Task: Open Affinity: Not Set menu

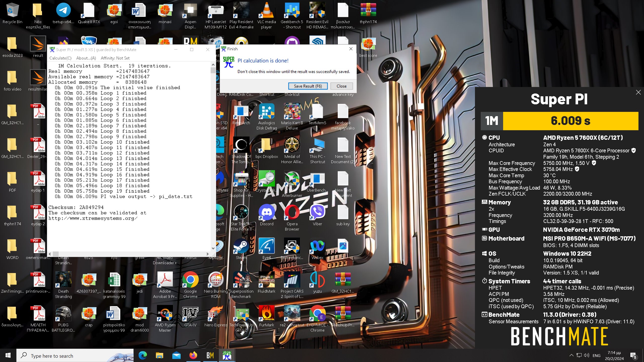Action: [115, 58]
